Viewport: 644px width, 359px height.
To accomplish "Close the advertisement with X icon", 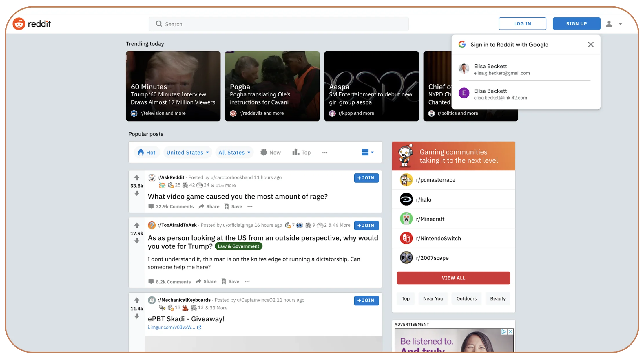I will tap(510, 332).
